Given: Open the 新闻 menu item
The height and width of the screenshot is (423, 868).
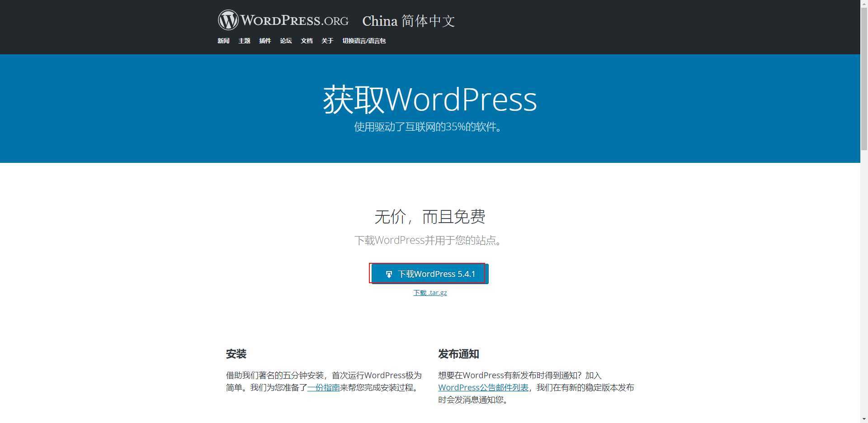Looking at the screenshot, I should coord(223,41).
